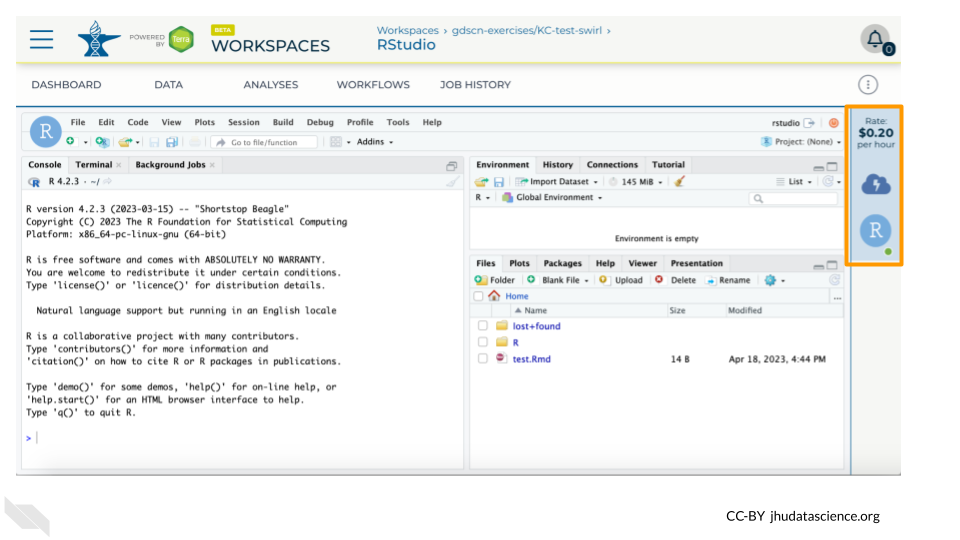960x540 pixels.
Task: Click the Rename button
Action: [728, 280]
